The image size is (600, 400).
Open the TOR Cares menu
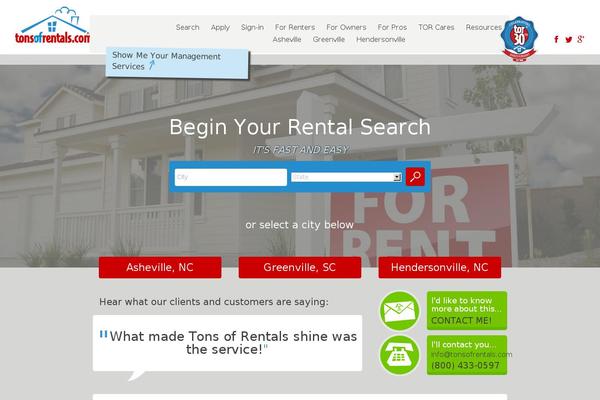436,27
